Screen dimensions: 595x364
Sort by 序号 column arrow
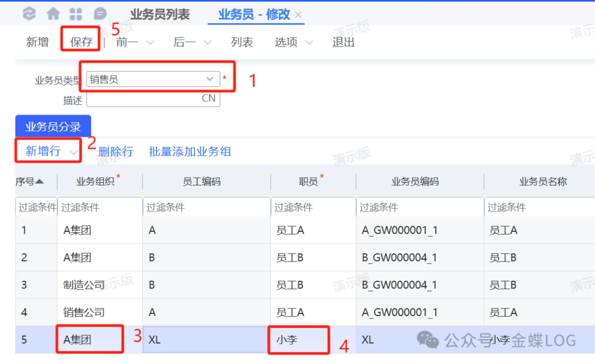pyautogui.click(x=40, y=181)
